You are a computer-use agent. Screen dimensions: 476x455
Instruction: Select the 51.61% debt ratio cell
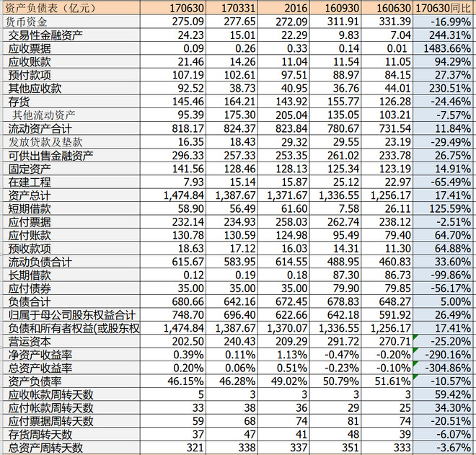point(387,381)
